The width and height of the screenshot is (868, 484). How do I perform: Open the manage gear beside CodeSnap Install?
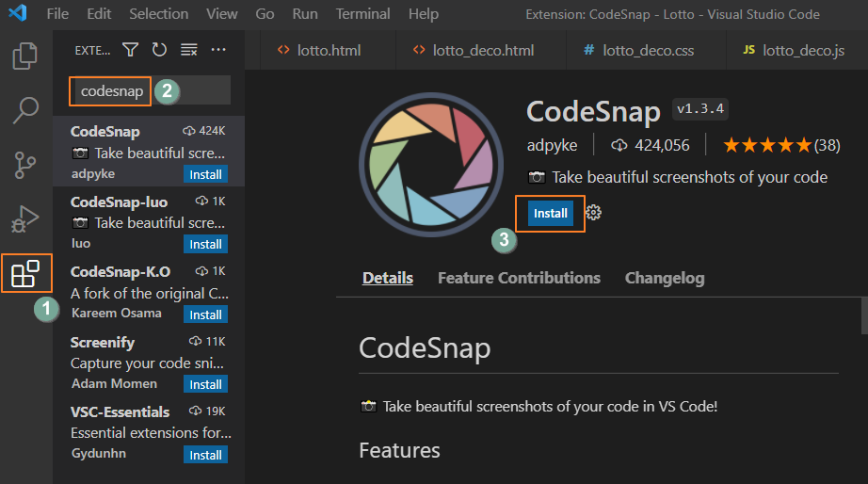coord(593,213)
